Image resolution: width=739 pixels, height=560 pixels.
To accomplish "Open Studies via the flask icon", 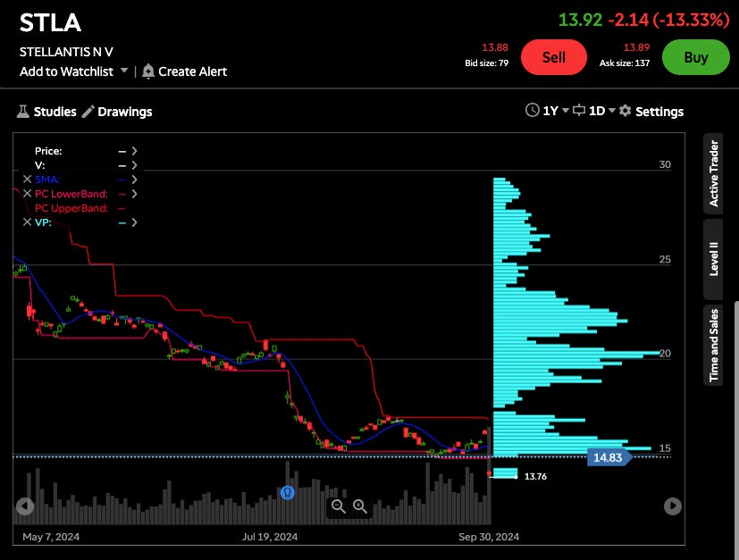I will click(22, 112).
